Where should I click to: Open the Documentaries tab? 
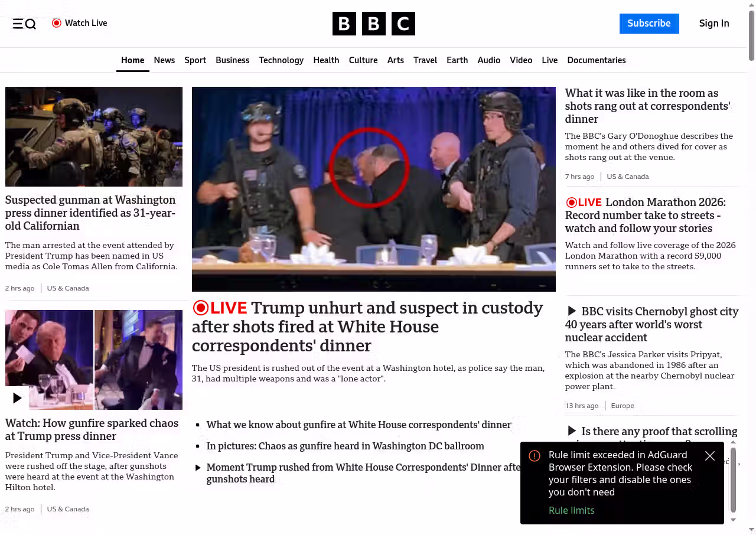point(596,60)
